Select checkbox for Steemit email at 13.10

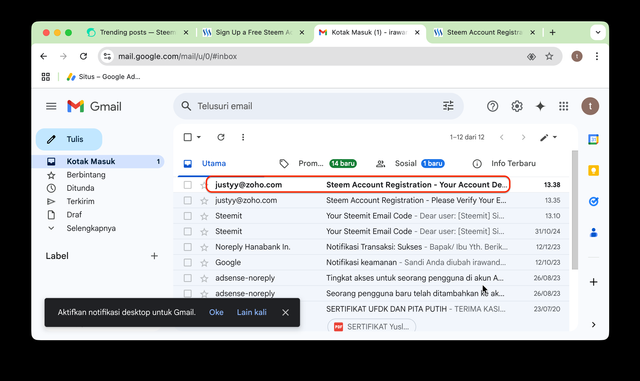(x=187, y=216)
